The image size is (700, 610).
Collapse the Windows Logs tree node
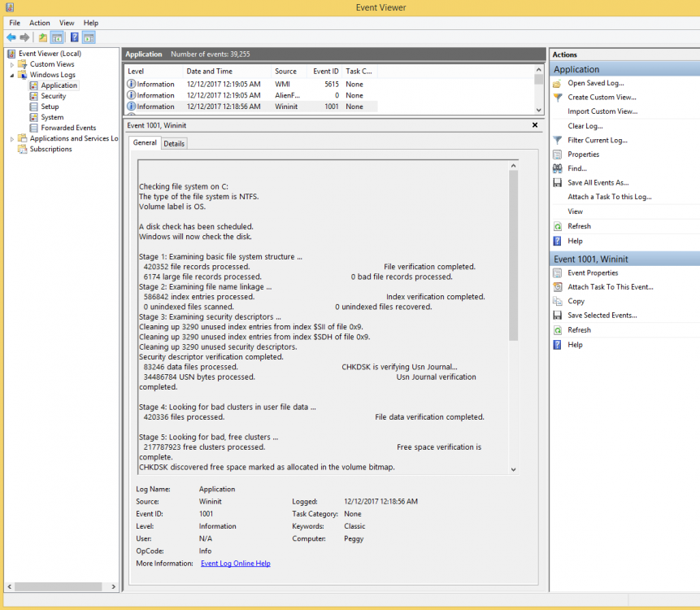pos(12,75)
